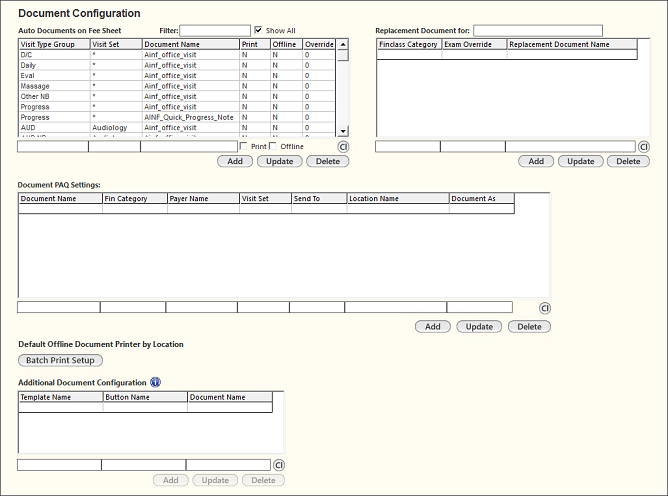Screen dimensions: 668x496
Task: Select the AUD row with Audiology visit set
Action: tap(177, 128)
